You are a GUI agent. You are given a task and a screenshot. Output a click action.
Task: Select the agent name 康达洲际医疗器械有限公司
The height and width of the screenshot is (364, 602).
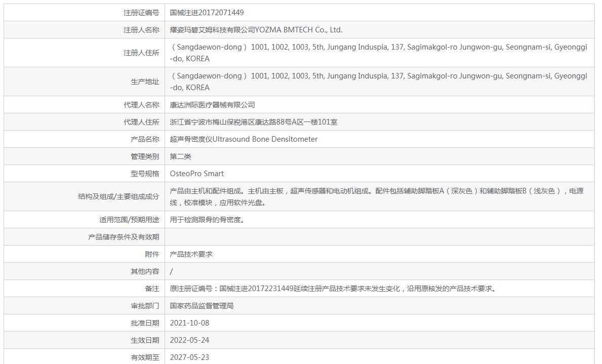point(212,105)
